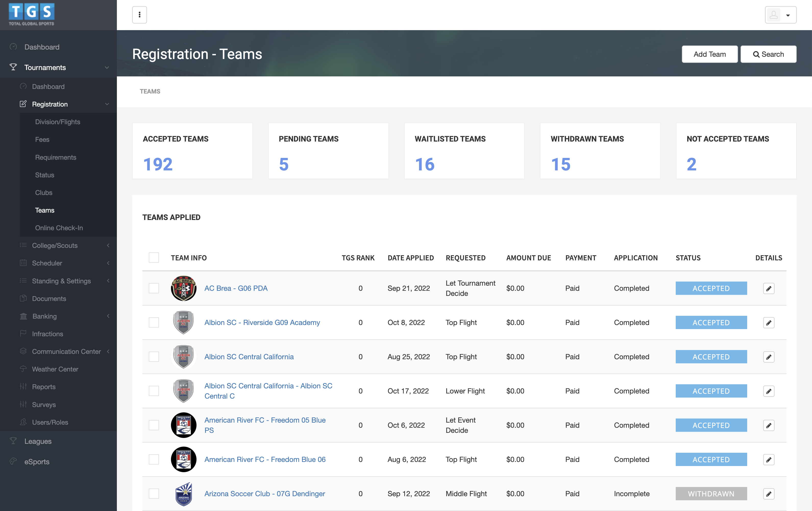
Task: Check the box for Albion SC Central California
Action: point(154,357)
